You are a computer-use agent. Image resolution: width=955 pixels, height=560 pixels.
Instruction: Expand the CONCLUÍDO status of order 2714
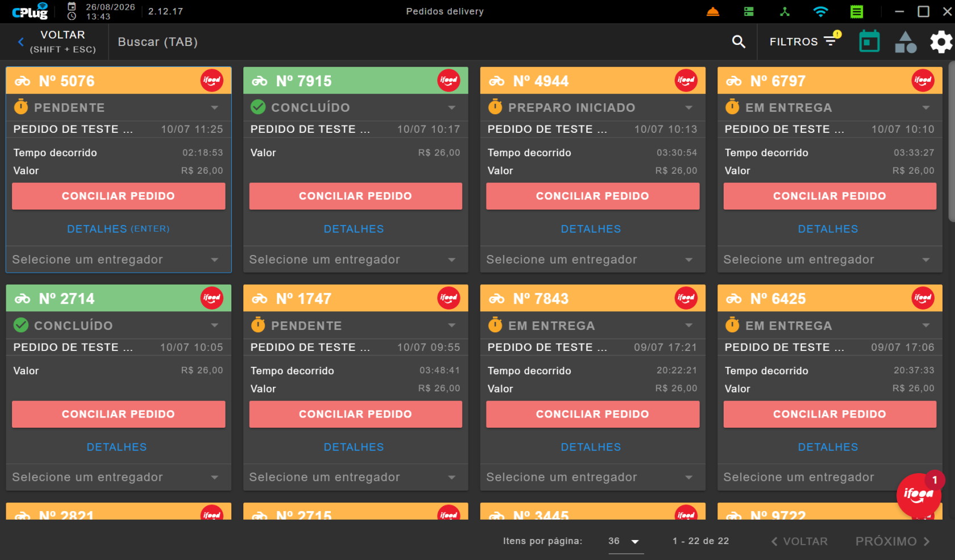pos(118,325)
